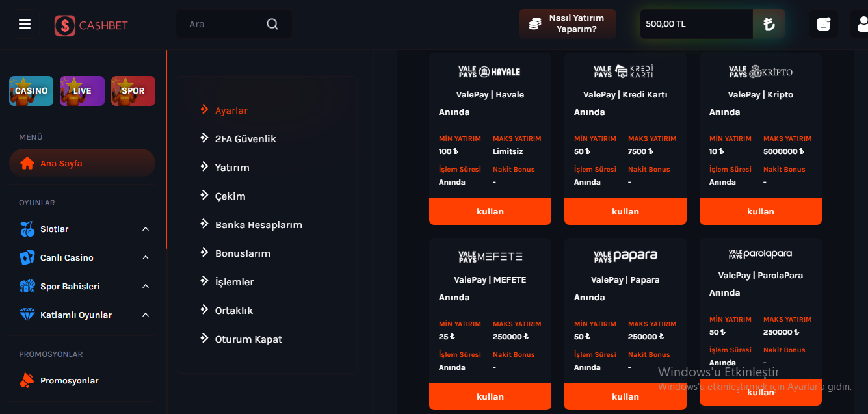Open the 2FA Güvenlik section
868x414 pixels.
click(x=246, y=139)
